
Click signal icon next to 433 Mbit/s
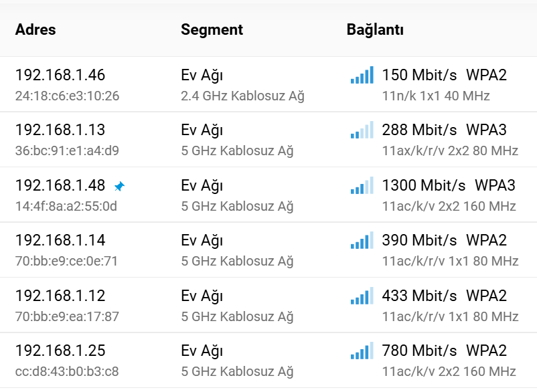tap(362, 296)
